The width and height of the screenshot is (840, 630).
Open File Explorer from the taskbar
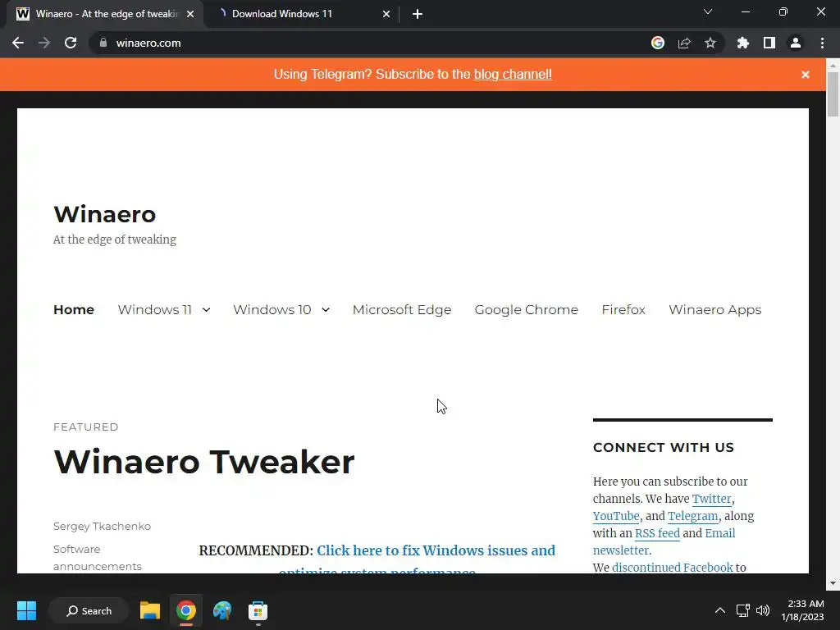pyautogui.click(x=150, y=610)
